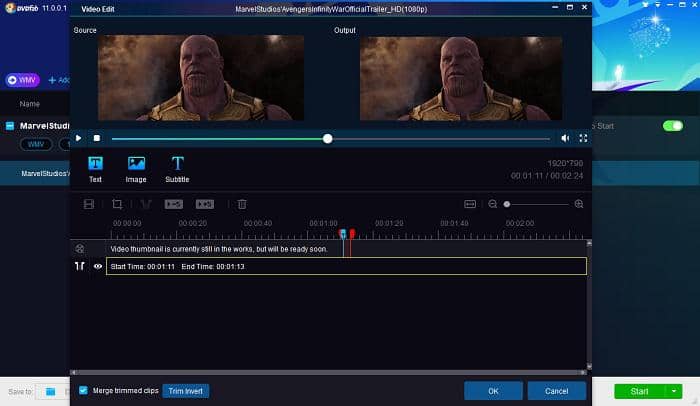Select the blue trim start marker
Image resolution: width=700 pixels, height=406 pixels.
coord(343,234)
